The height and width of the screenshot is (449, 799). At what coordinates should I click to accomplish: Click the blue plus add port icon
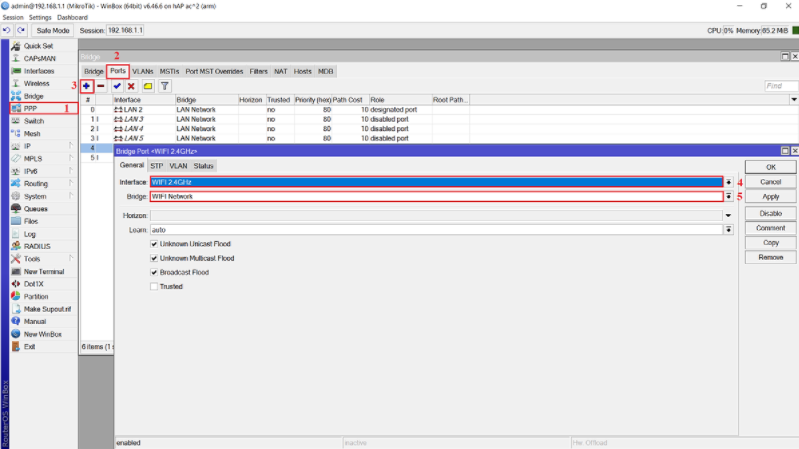[87, 87]
